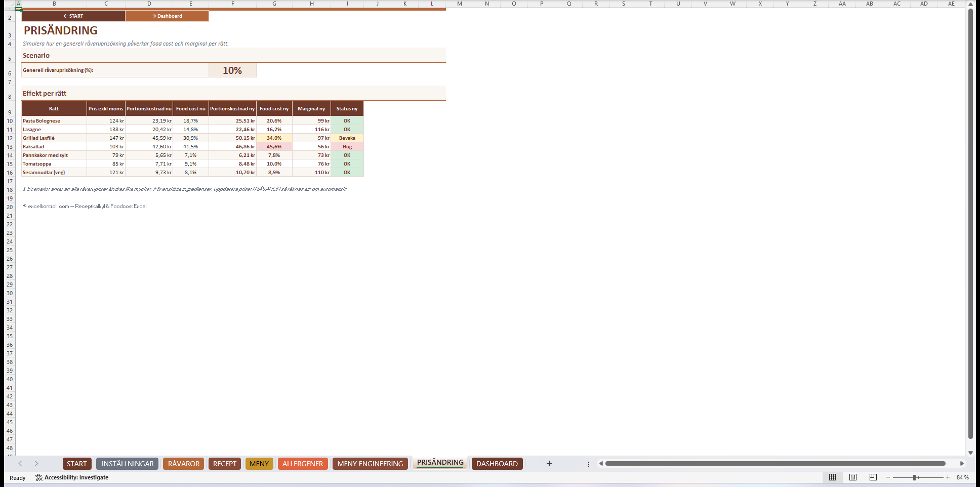Select the 'Räksallad' dish cell

coord(54,147)
